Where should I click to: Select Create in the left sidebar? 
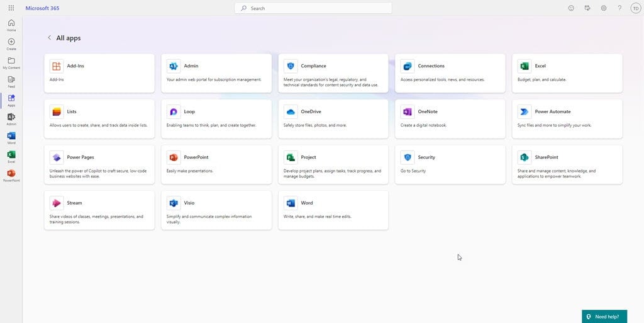tap(11, 44)
